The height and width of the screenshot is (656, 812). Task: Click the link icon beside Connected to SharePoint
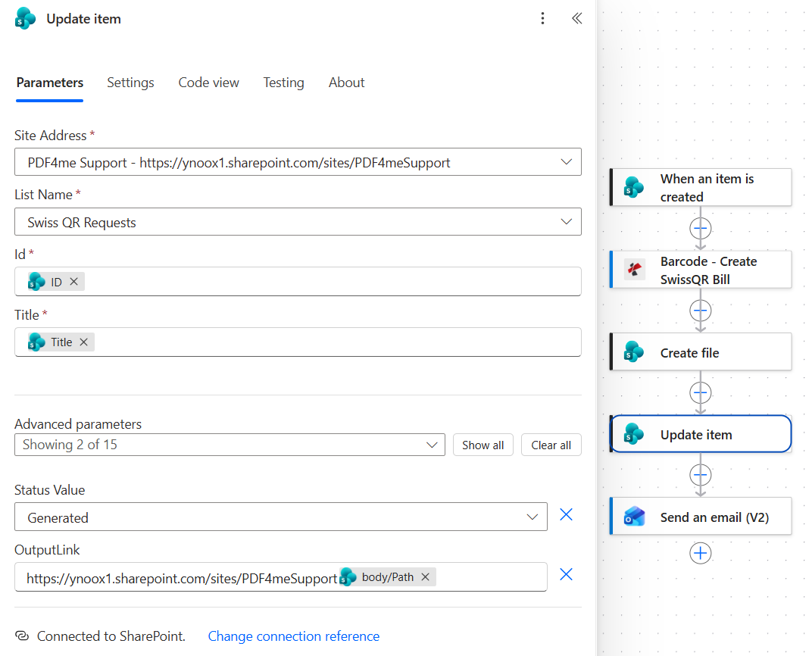(x=22, y=636)
